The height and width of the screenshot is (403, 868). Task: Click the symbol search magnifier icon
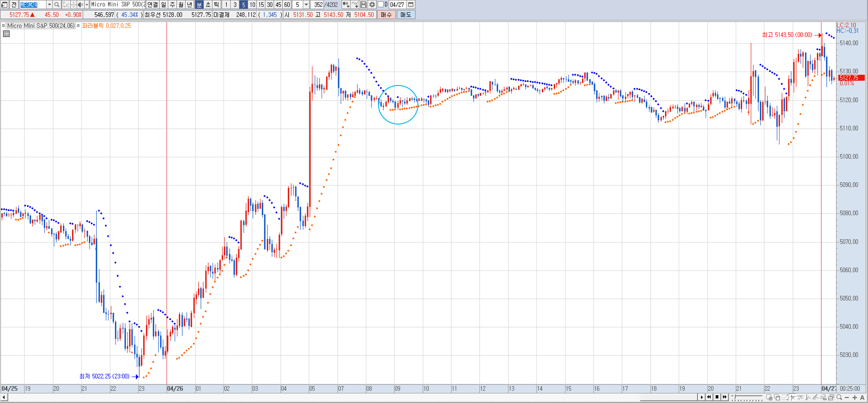[x=57, y=5]
